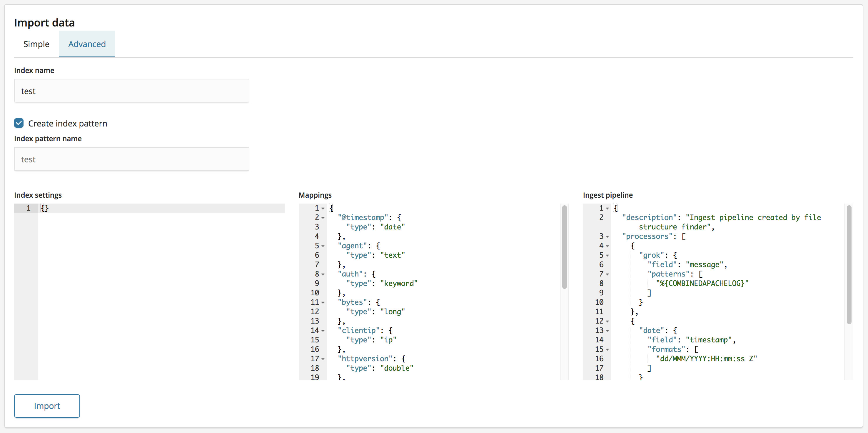Collapse the patterns array fold arrow
The width and height of the screenshot is (868, 433).
click(x=607, y=275)
